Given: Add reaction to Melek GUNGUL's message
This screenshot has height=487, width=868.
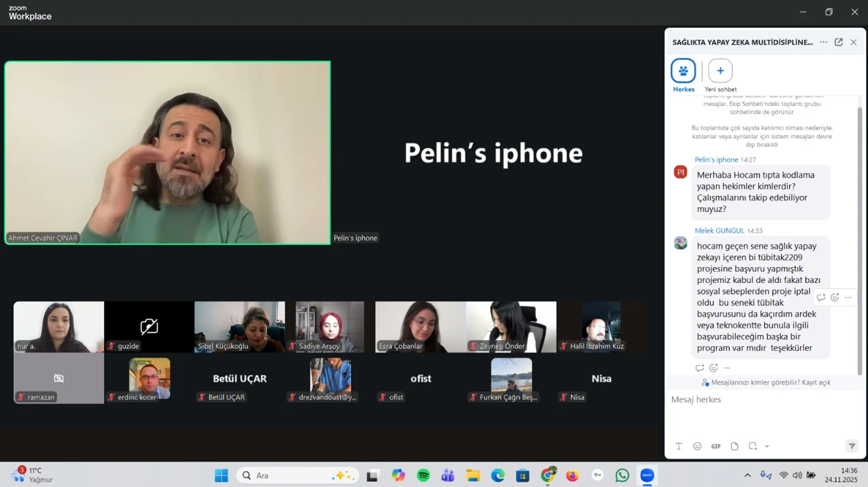Looking at the screenshot, I should tap(834, 297).
